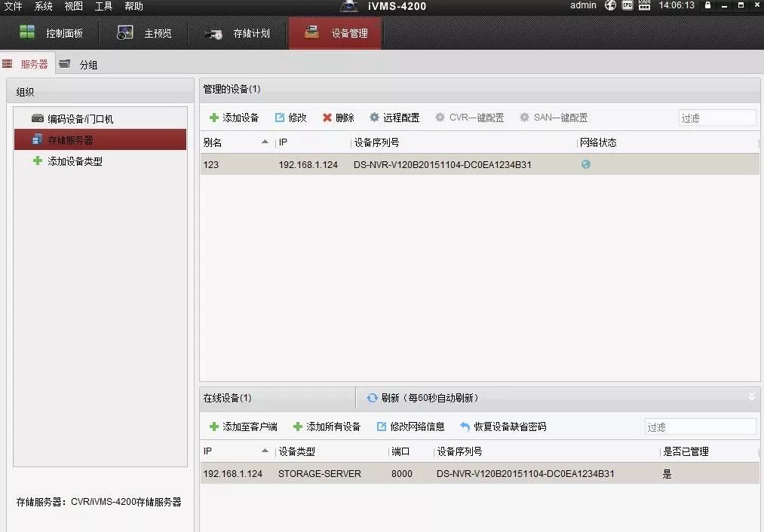This screenshot has width=764, height=532.
Task: Select the 设备管理 tab
Action: point(335,33)
